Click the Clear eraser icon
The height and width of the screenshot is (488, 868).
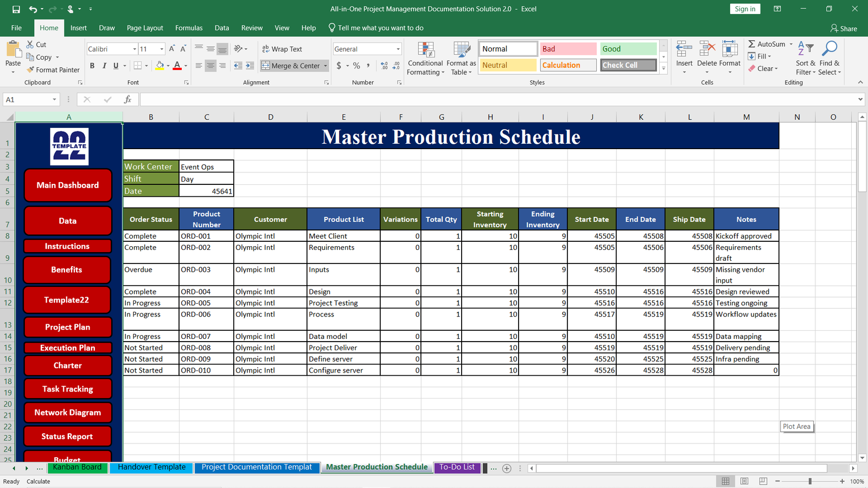pos(752,68)
